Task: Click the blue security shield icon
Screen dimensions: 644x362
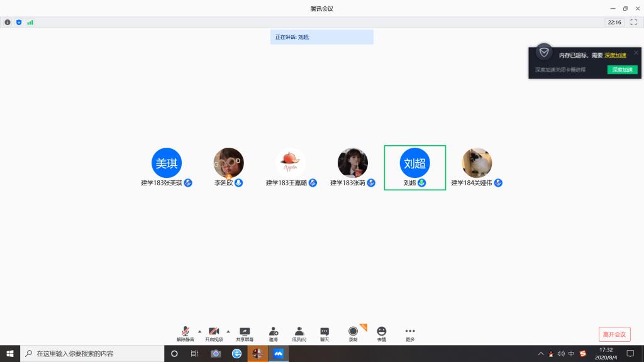Action: click(x=19, y=22)
